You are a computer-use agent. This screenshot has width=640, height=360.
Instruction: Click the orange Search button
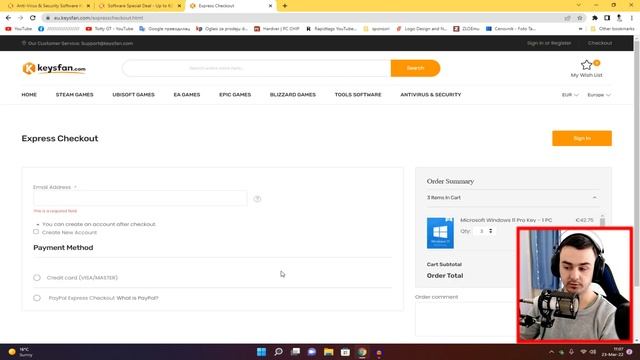(x=415, y=68)
